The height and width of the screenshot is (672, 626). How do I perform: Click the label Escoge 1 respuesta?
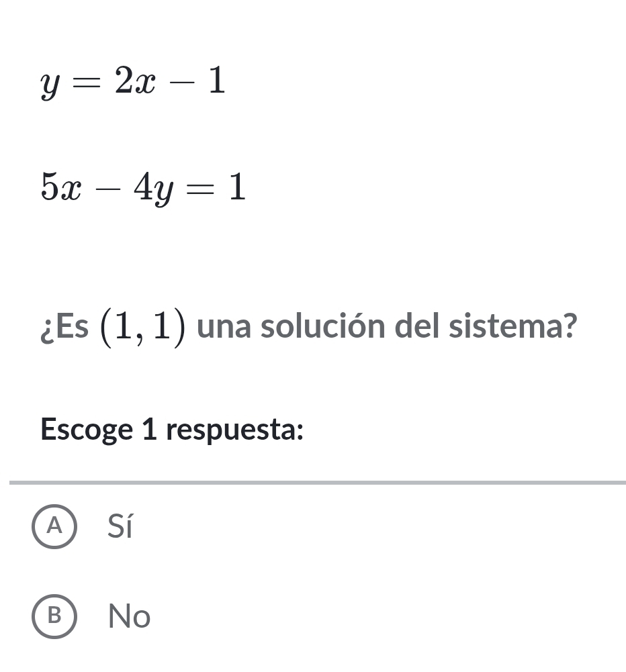pyautogui.click(x=172, y=429)
